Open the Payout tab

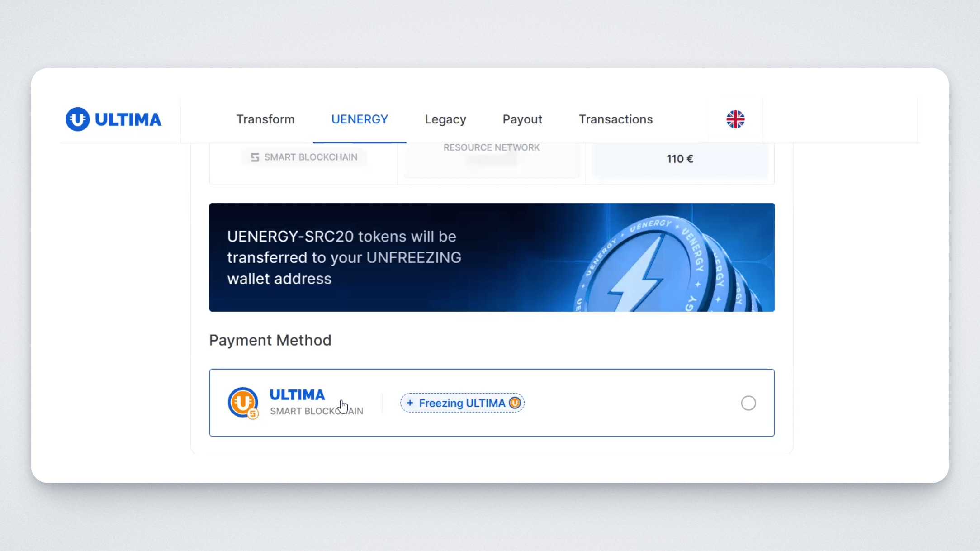pos(522,119)
